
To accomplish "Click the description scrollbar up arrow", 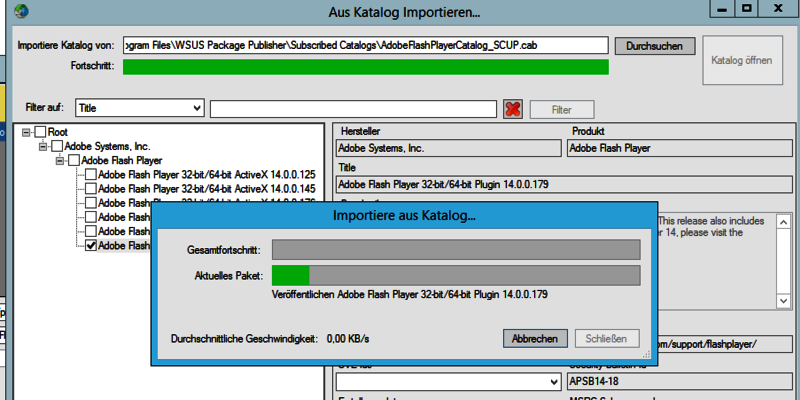I will [784, 222].
